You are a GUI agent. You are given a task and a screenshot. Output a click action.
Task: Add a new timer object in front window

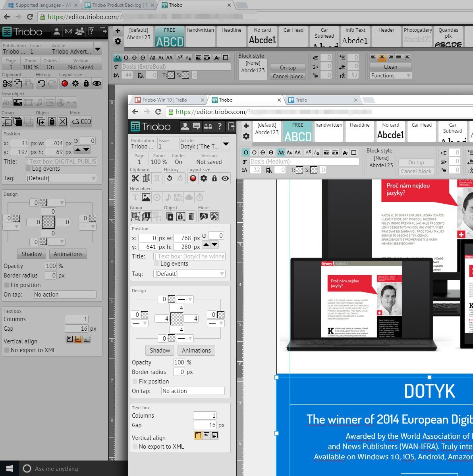[199, 198]
